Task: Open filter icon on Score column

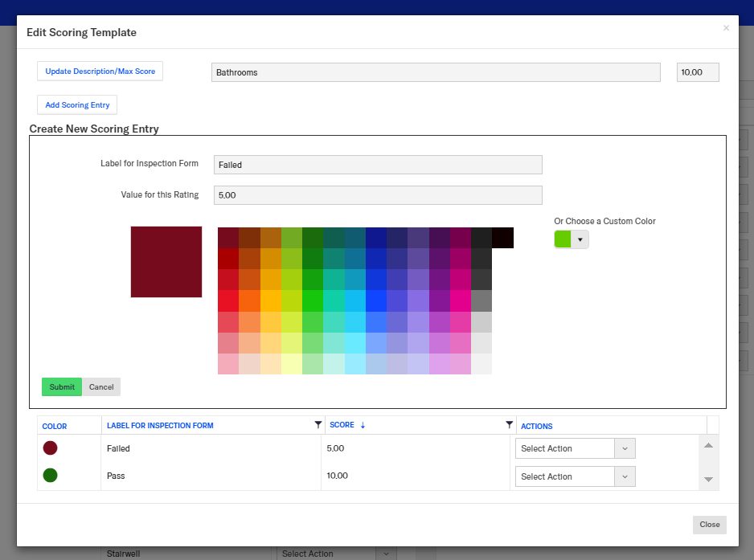Action: 509,425
